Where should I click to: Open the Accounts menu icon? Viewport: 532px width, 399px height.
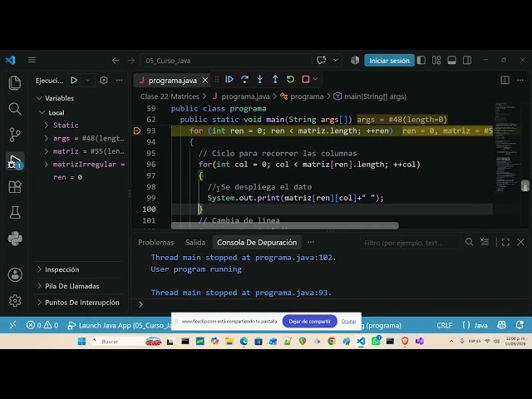[15, 275]
